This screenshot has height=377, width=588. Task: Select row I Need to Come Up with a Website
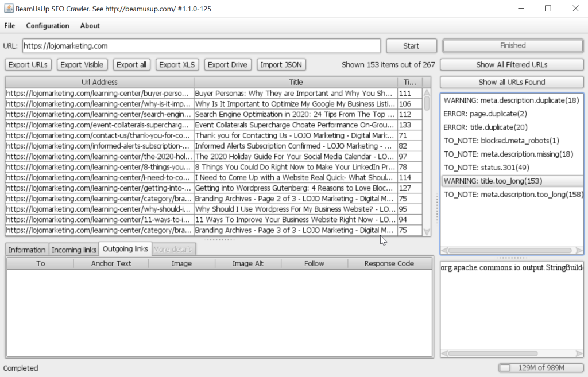coord(214,177)
